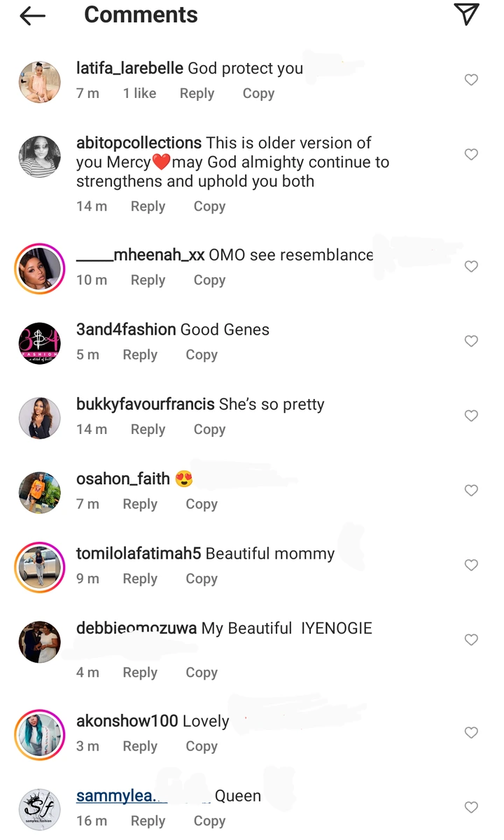The height and width of the screenshot is (840, 504).
Task: Like latifa_larebelle's comment with the heart
Action: 472,80
